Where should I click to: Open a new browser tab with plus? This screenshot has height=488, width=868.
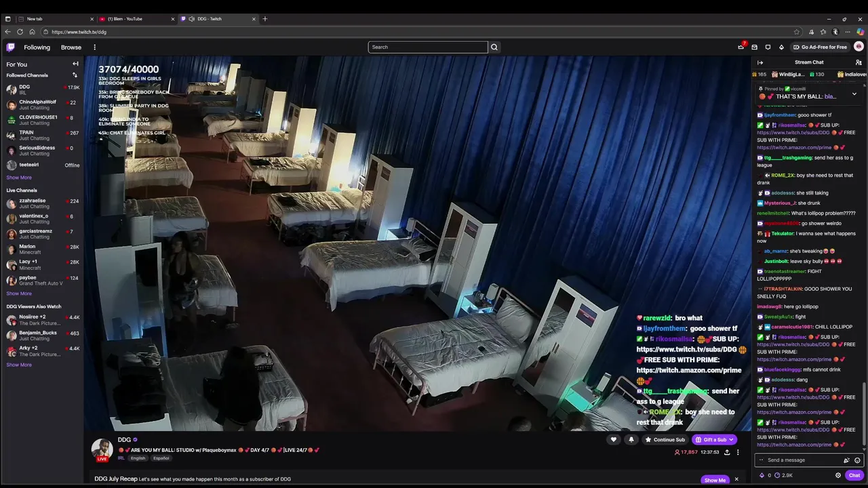pos(265,19)
